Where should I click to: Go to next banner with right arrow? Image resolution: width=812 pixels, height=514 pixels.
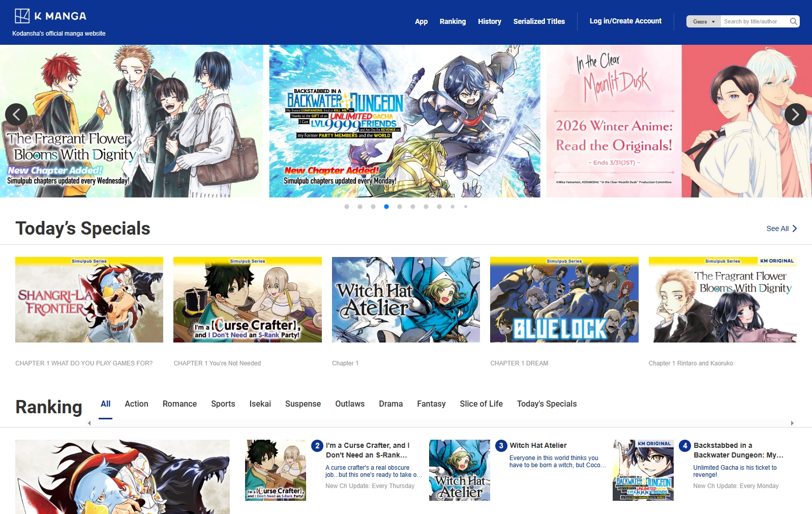click(795, 115)
